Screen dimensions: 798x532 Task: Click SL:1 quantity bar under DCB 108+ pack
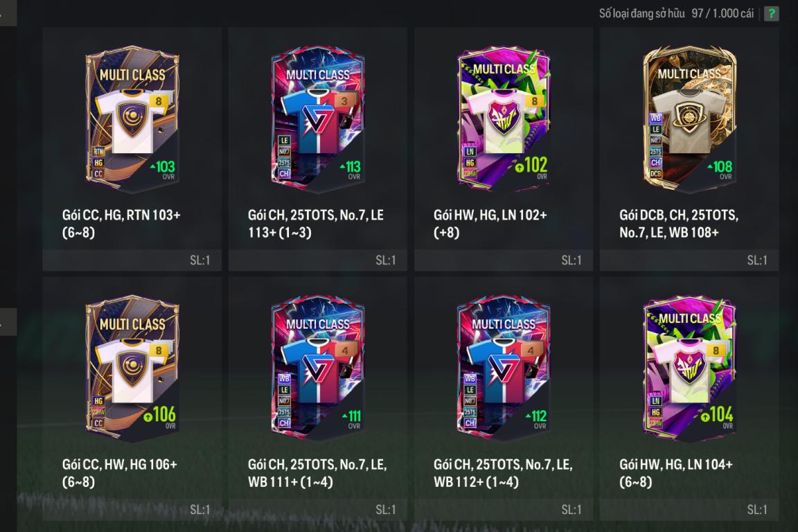pyautogui.click(x=690, y=260)
